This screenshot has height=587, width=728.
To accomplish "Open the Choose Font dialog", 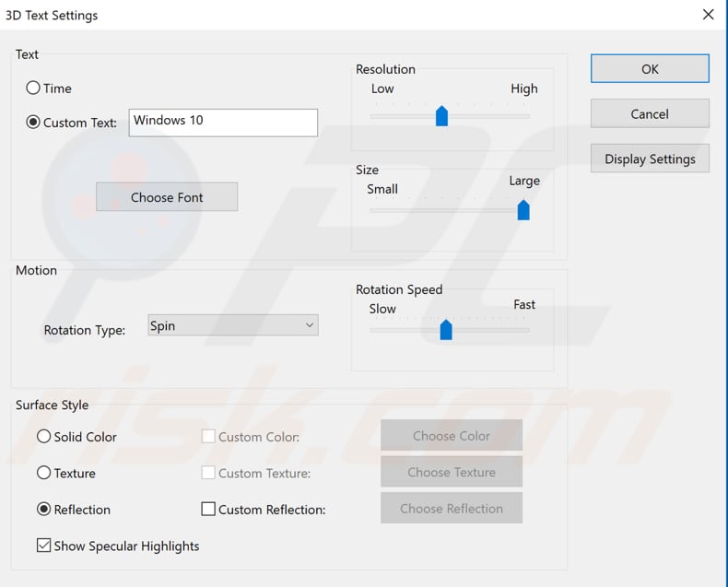I will pos(167,197).
